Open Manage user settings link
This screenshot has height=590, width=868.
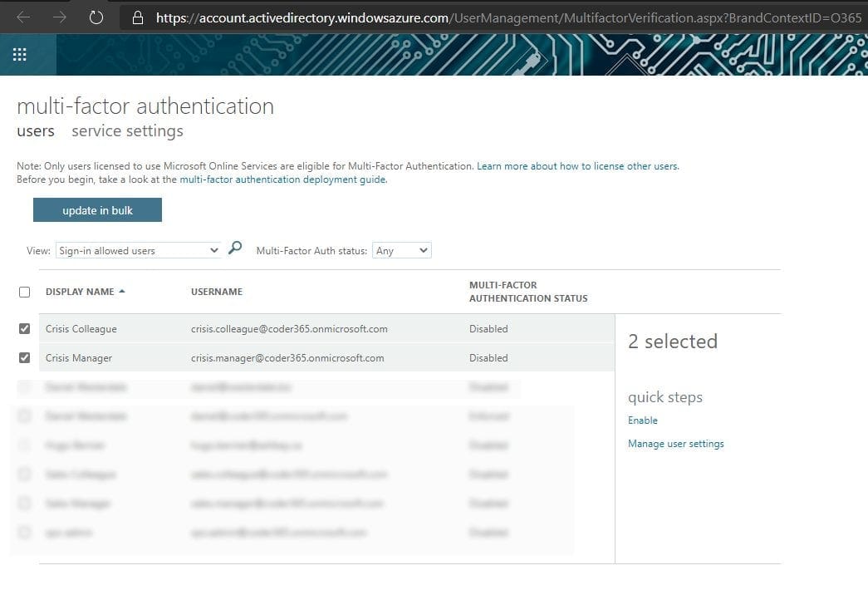tap(675, 444)
